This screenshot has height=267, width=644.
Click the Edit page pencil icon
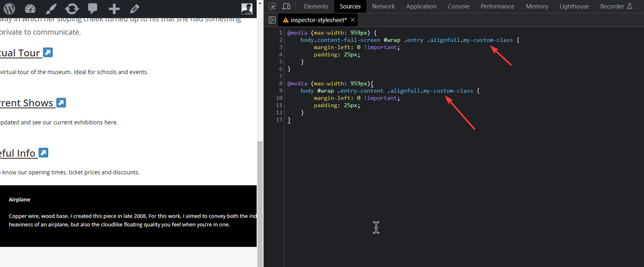(134, 9)
